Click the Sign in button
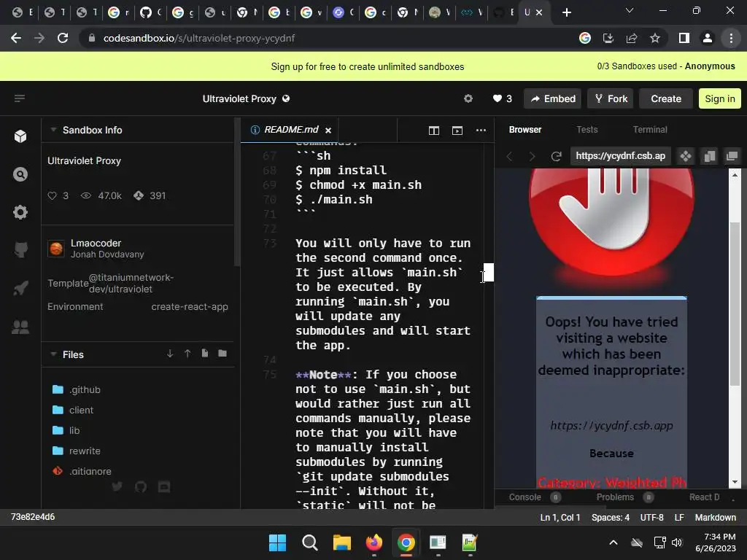Viewport: 747px width, 560px height. pyautogui.click(x=720, y=98)
